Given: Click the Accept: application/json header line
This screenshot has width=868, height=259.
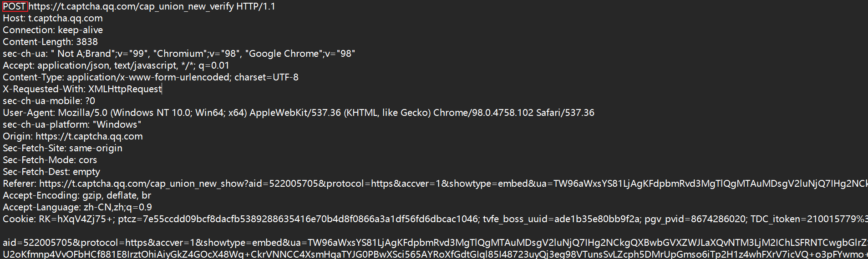Looking at the screenshot, I should click(116, 65).
